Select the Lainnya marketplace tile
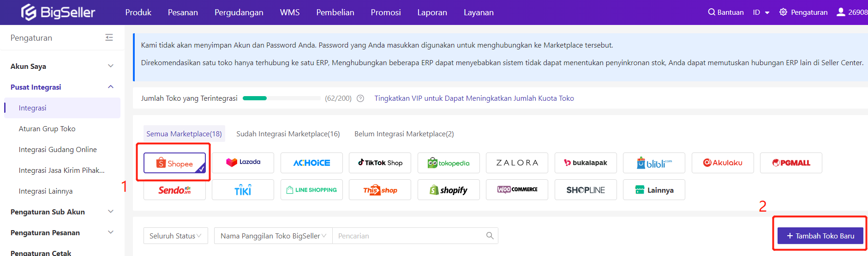 pyautogui.click(x=654, y=190)
